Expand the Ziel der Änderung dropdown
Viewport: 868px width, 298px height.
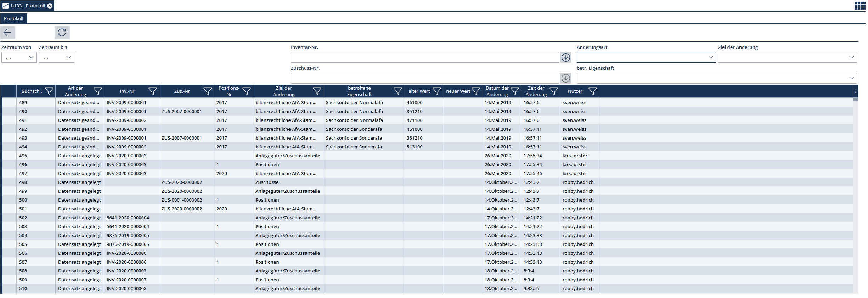[851, 57]
